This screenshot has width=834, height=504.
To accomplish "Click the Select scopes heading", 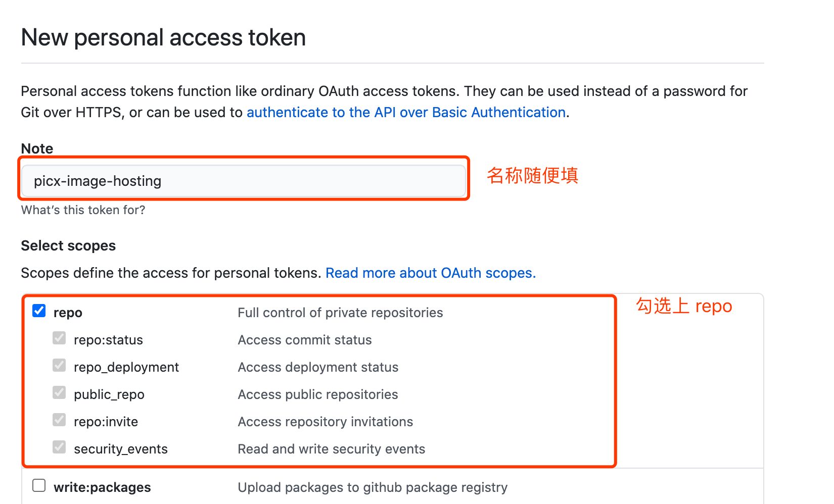I will (x=68, y=246).
